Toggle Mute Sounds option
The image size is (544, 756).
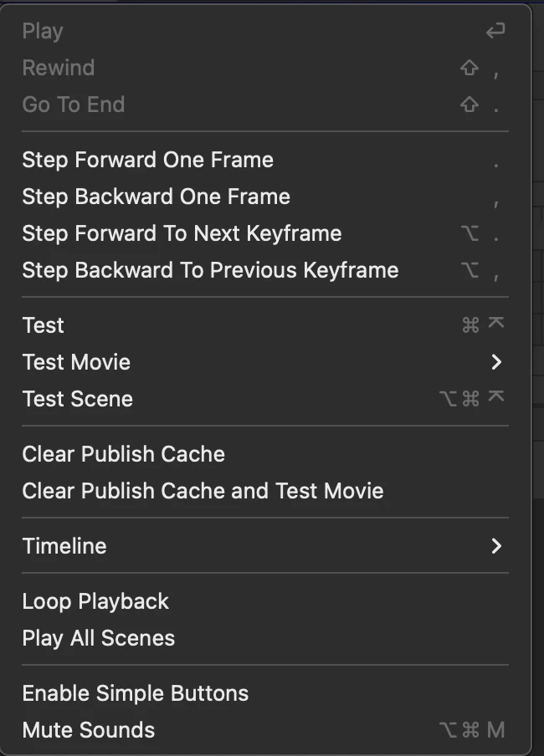click(x=89, y=730)
